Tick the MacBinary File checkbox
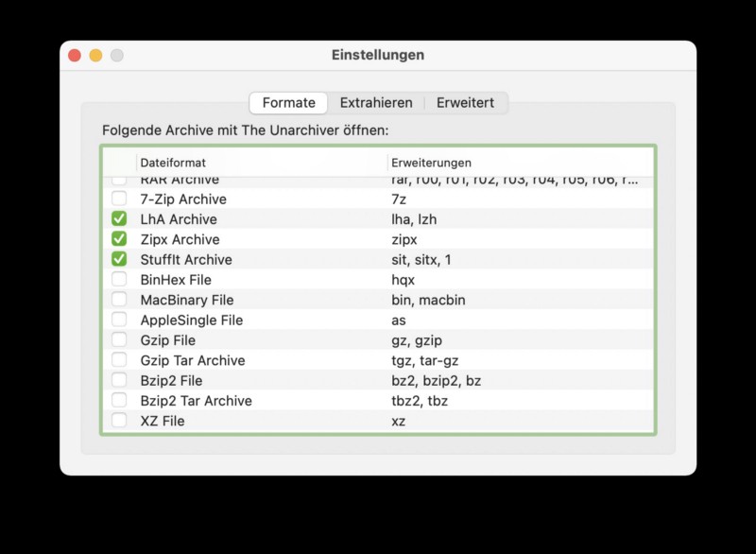The width and height of the screenshot is (756, 554). (119, 300)
